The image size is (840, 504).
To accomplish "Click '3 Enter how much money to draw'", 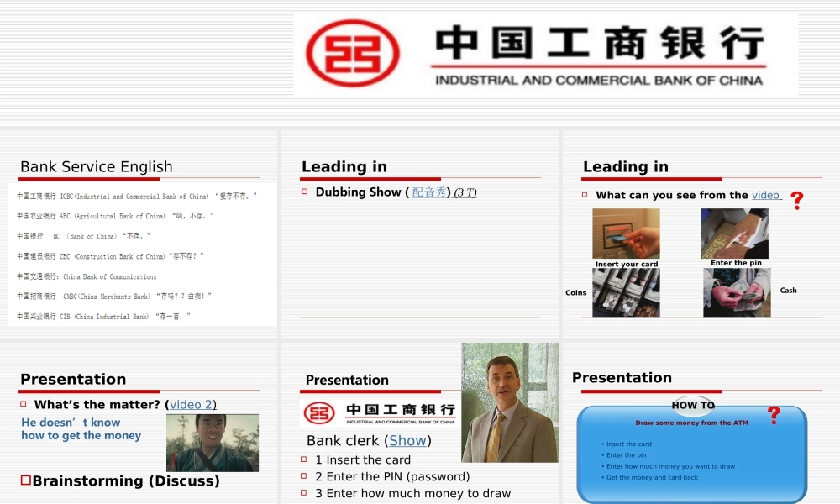I will click(x=413, y=493).
